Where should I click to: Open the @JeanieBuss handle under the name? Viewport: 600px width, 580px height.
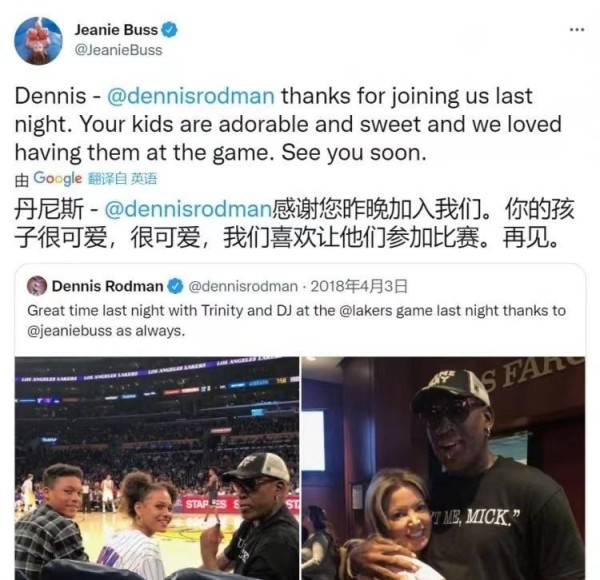pos(118,50)
